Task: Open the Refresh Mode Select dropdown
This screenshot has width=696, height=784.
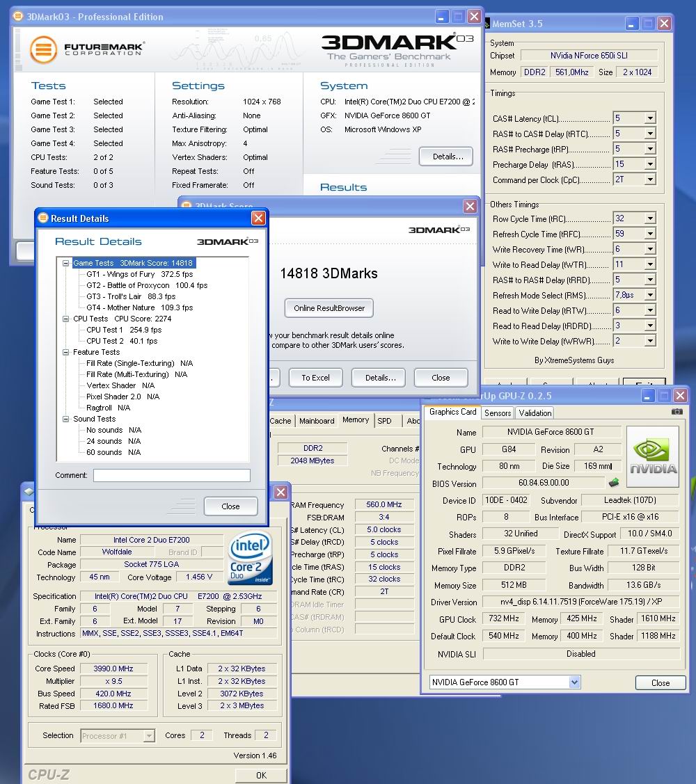Action: click(x=650, y=295)
